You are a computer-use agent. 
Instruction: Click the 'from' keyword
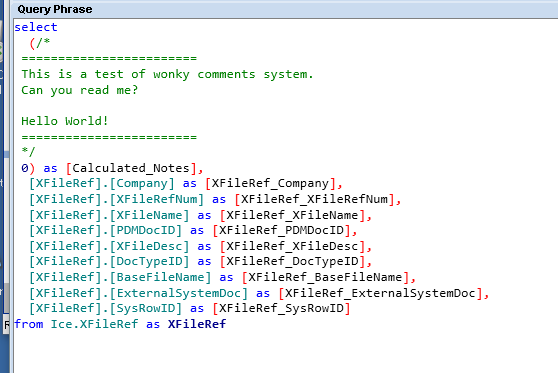coord(29,324)
